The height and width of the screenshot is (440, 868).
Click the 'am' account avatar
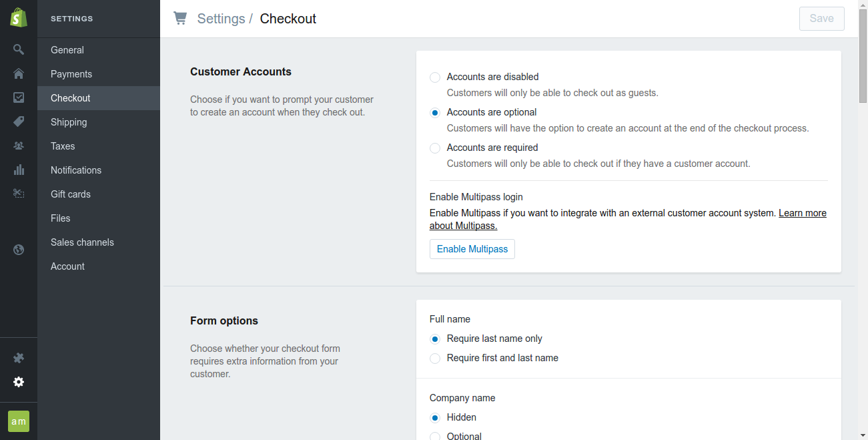(19, 421)
